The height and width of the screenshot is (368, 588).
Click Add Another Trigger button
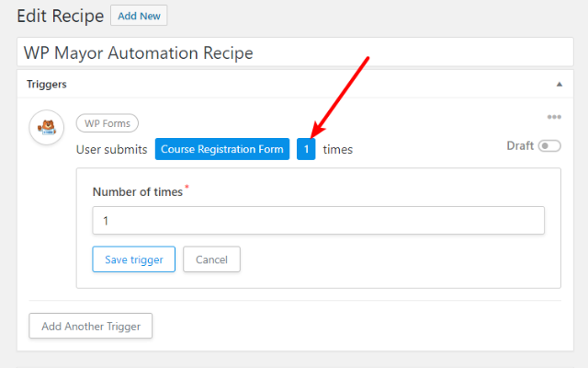pos(91,326)
